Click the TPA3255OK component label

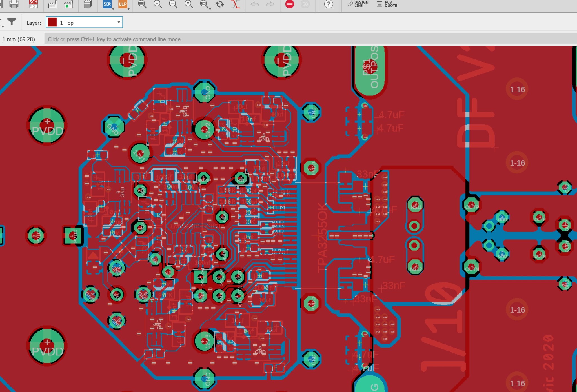[x=323, y=238]
